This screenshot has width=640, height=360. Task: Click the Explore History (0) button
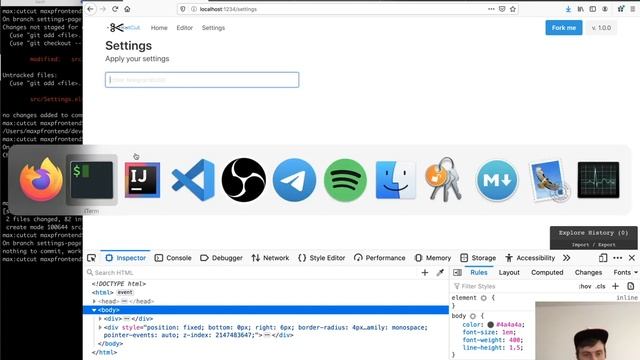click(593, 233)
